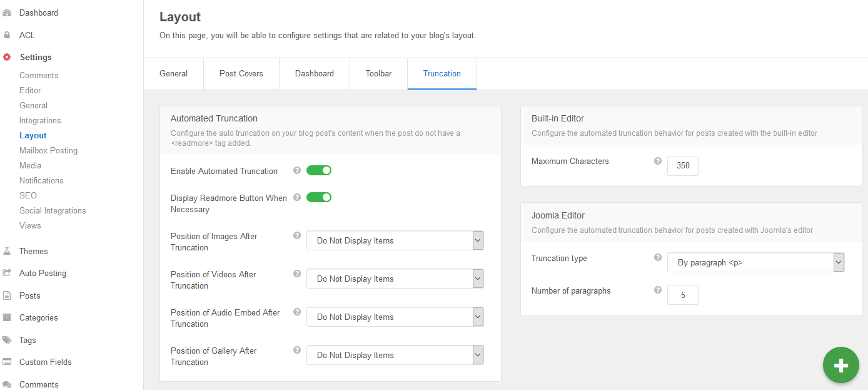Viewport: 868px width, 390px height.
Task: Click help icon for Position of Gallery
Action: [x=297, y=350]
